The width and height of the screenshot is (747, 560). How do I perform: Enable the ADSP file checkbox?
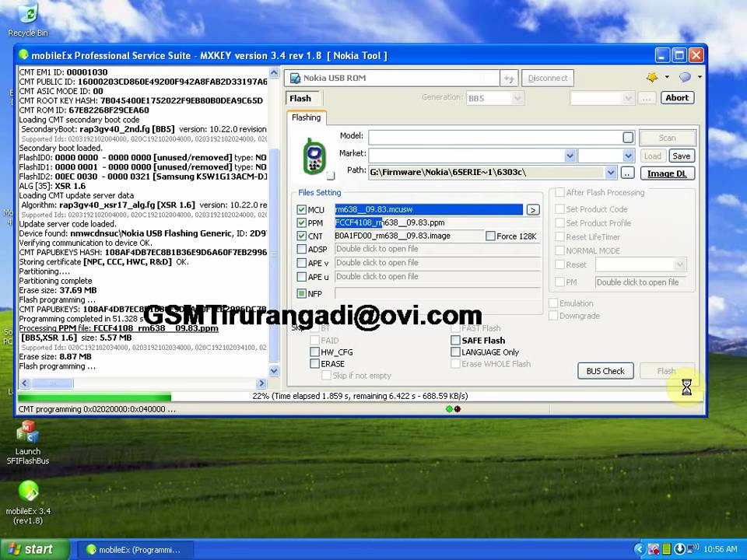pos(302,249)
